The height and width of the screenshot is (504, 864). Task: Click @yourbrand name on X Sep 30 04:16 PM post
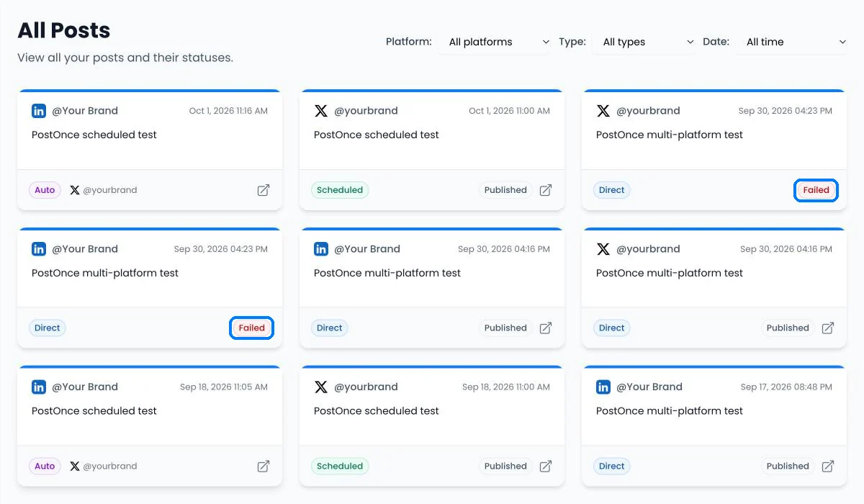648,249
